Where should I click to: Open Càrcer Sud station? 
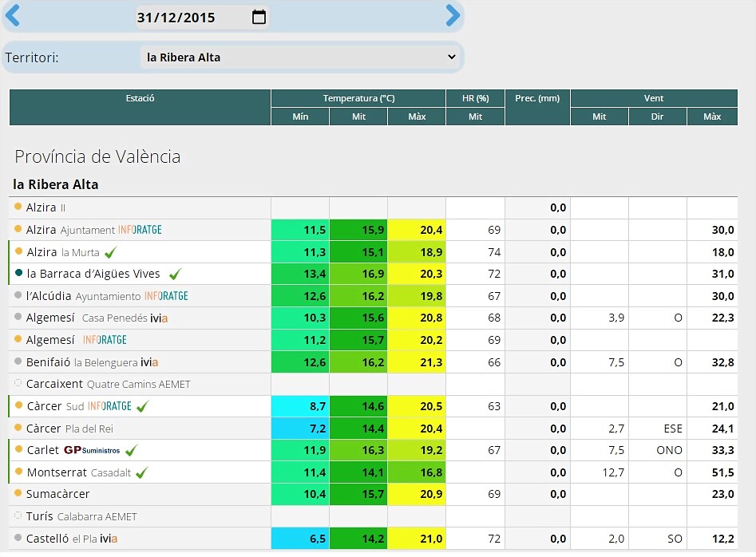coord(55,406)
